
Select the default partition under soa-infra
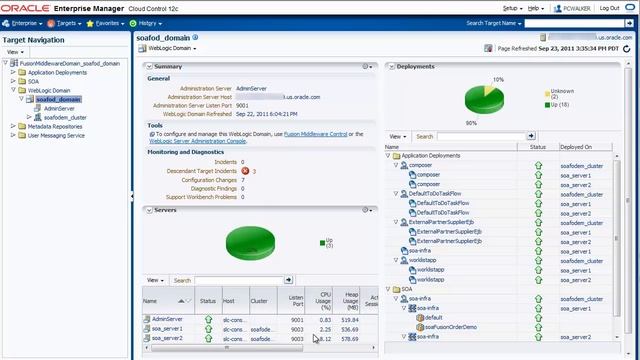pyautogui.click(x=433, y=318)
